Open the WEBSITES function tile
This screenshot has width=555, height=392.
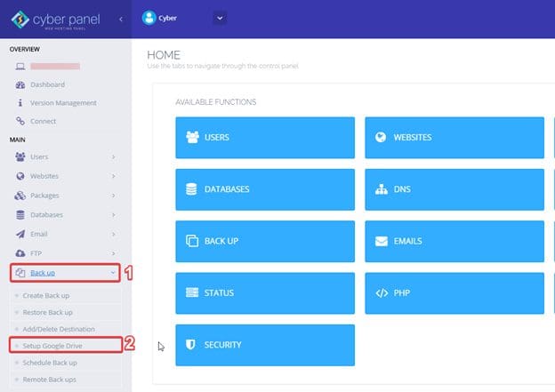[454, 138]
